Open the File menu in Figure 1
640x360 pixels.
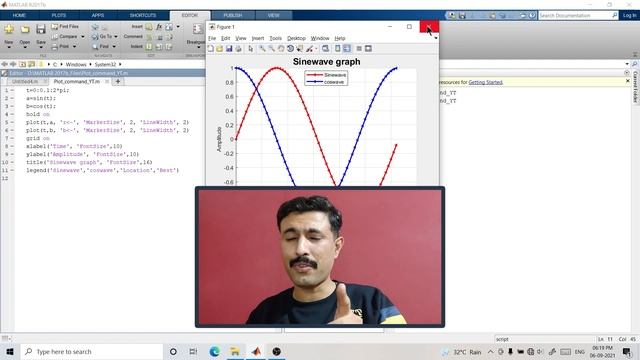212,38
